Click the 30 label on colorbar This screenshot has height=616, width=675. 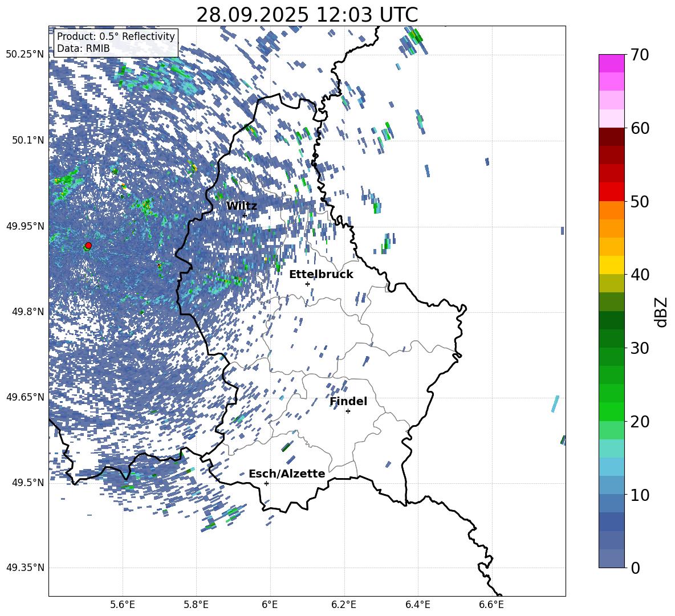pyautogui.click(x=640, y=348)
